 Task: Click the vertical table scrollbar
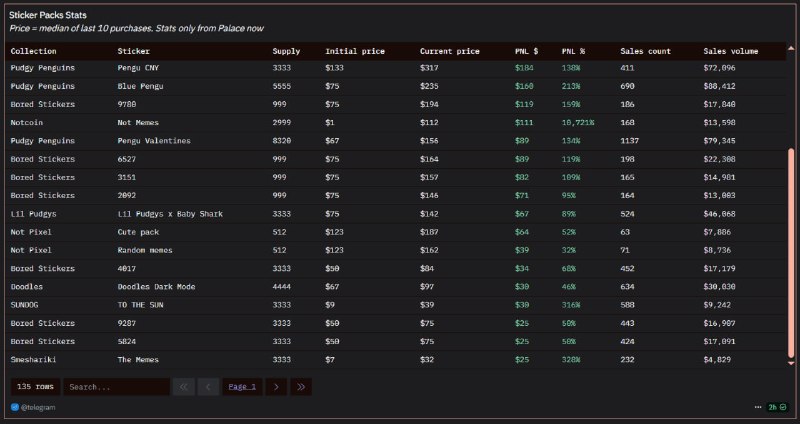pyautogui.click(x=791, y=250)
